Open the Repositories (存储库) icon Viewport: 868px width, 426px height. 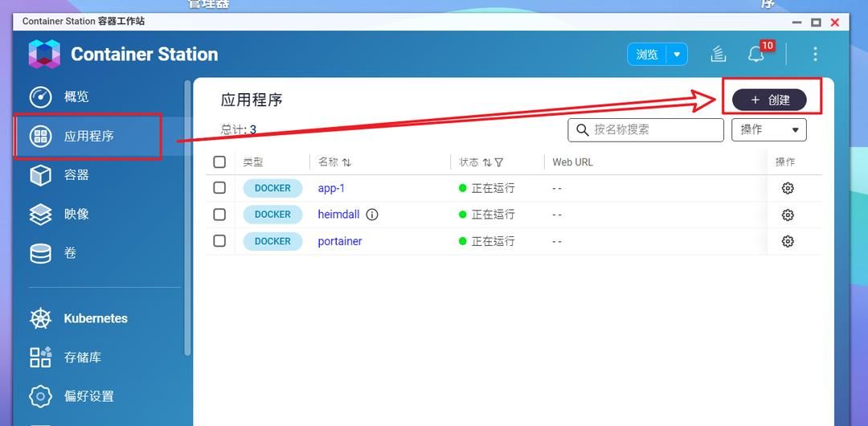pyautogui.click(x=40, y=358)
